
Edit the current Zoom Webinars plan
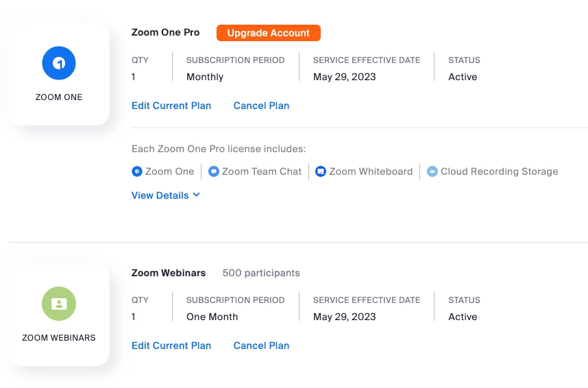tap(171, 345)
